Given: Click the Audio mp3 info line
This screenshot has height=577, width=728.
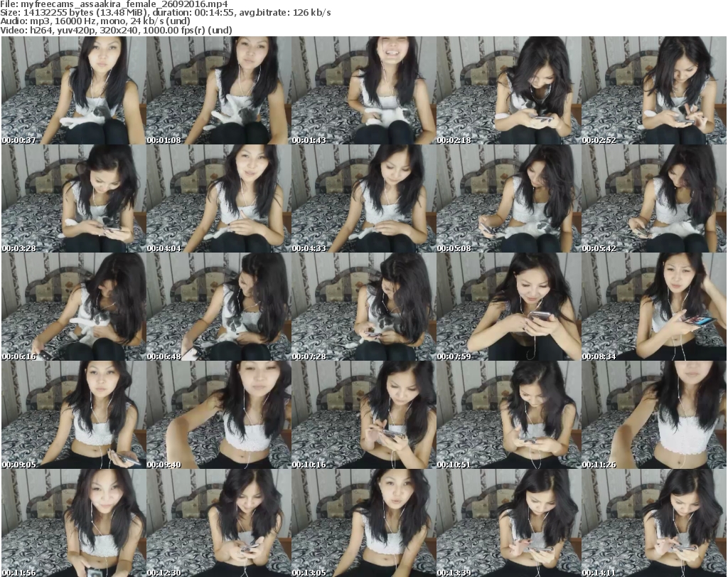Looking at the screenshot, I should click(95, 21).
